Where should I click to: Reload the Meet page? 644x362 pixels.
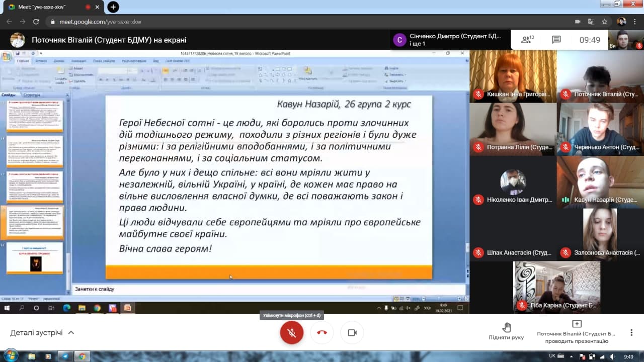36,22
